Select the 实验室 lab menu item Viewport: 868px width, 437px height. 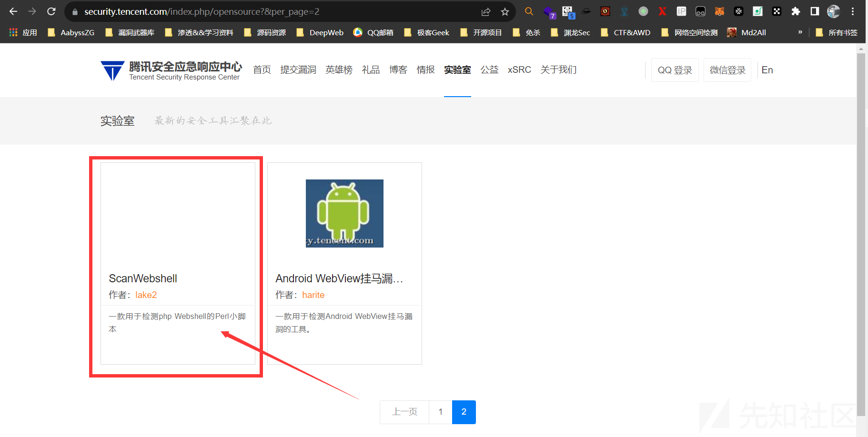click(457, 70)
